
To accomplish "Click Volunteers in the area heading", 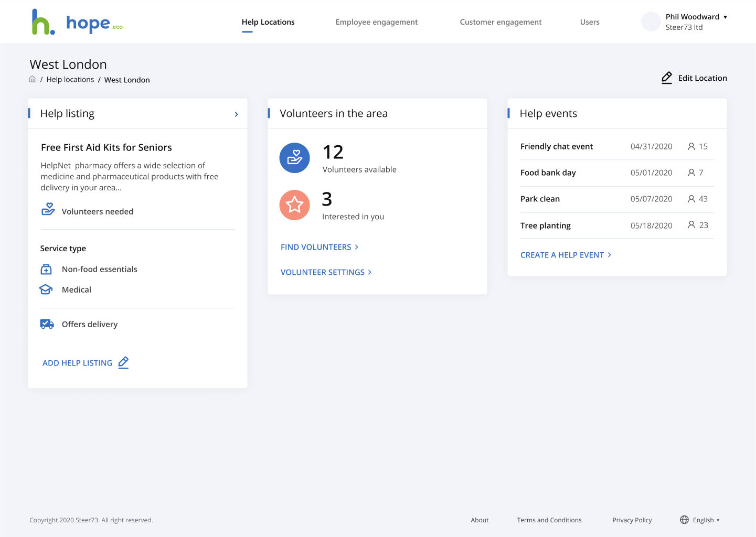I will coord(334,114).
